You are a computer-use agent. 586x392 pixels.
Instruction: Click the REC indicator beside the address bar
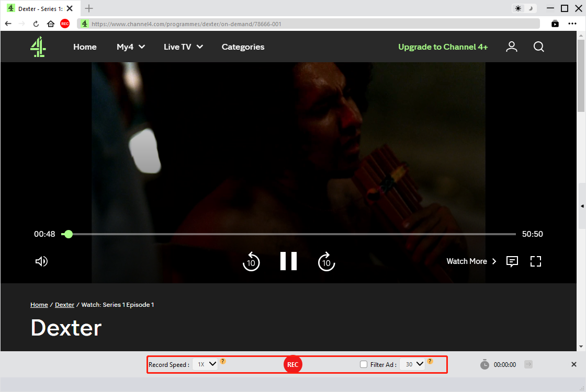(65, 24)
